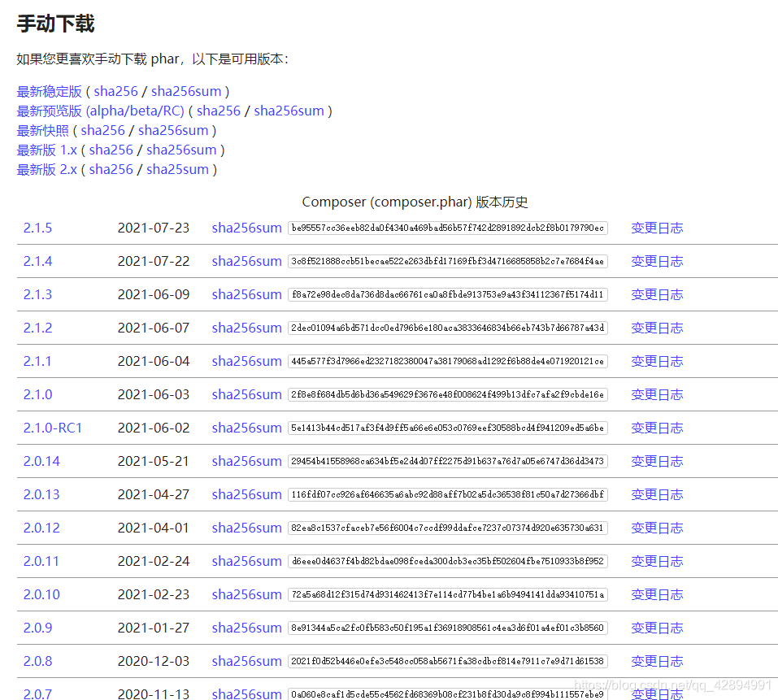Select the hash field for version 2.0.8
The width and height of the screenshot is (778, 700).
[x=448, y=661]
